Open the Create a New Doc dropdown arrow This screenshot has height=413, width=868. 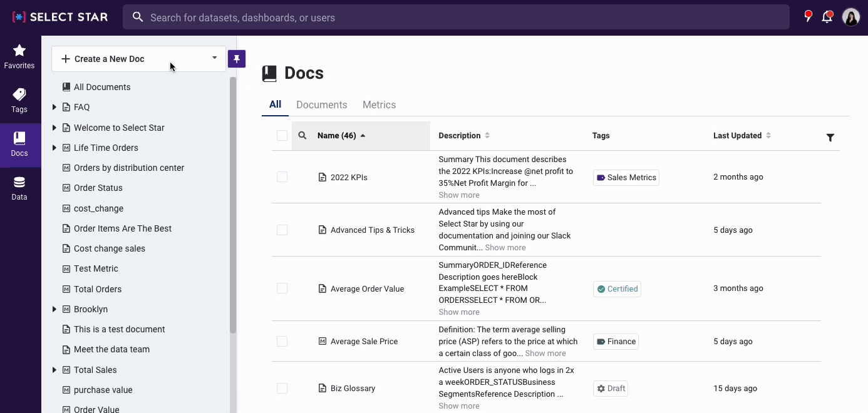(x=214, y=58)
